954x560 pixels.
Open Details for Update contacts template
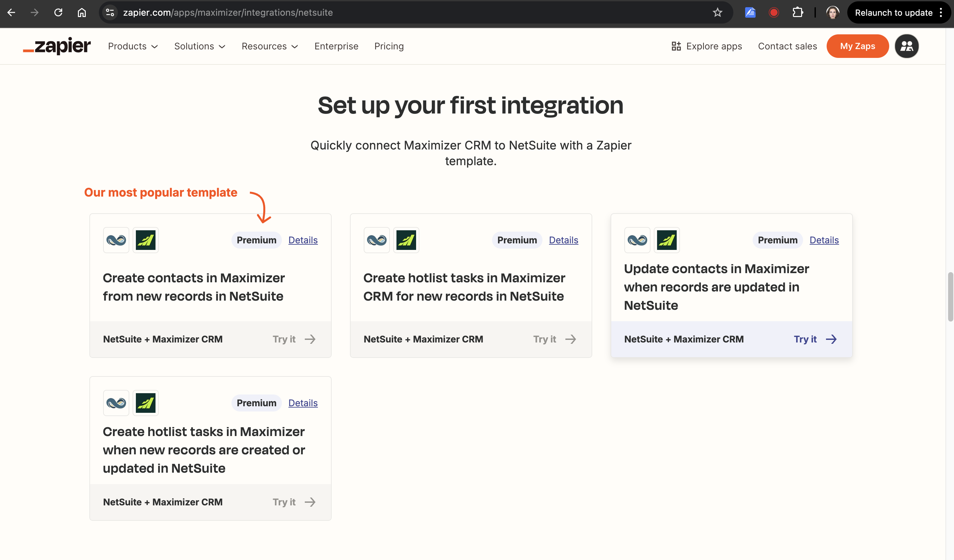coord(824,240)
